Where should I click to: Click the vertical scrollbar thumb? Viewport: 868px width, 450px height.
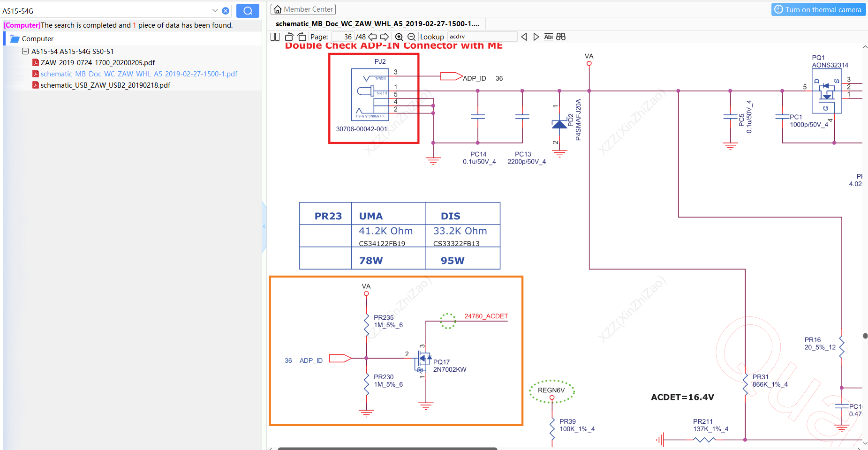point(865,336)
